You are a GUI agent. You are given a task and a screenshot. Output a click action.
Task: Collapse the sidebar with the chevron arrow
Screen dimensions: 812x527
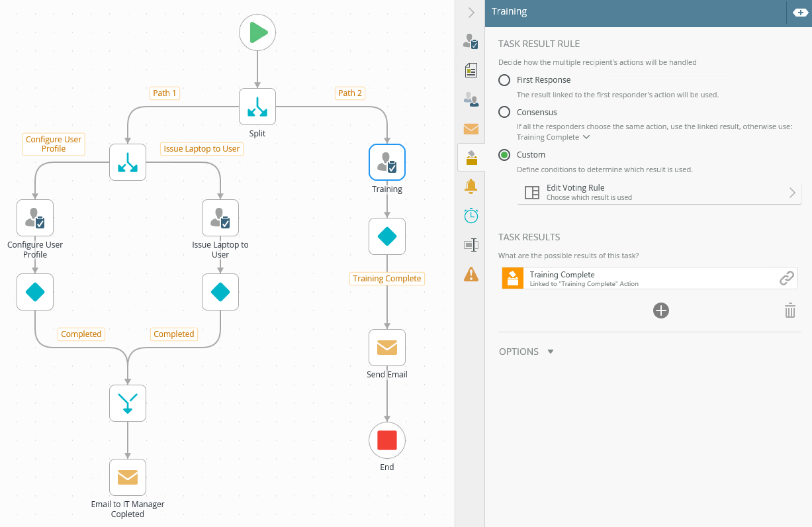471,12
